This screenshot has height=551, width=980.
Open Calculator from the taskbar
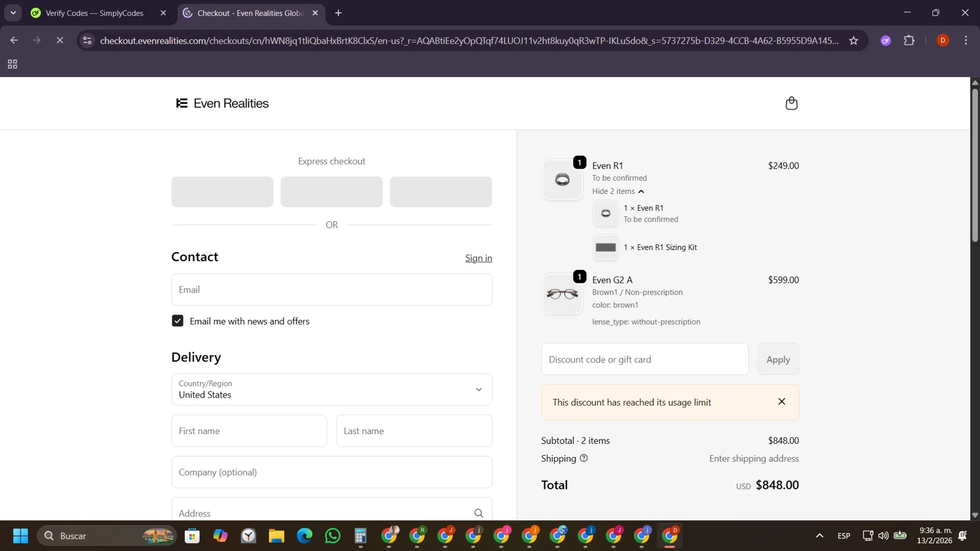click(361, 536)
